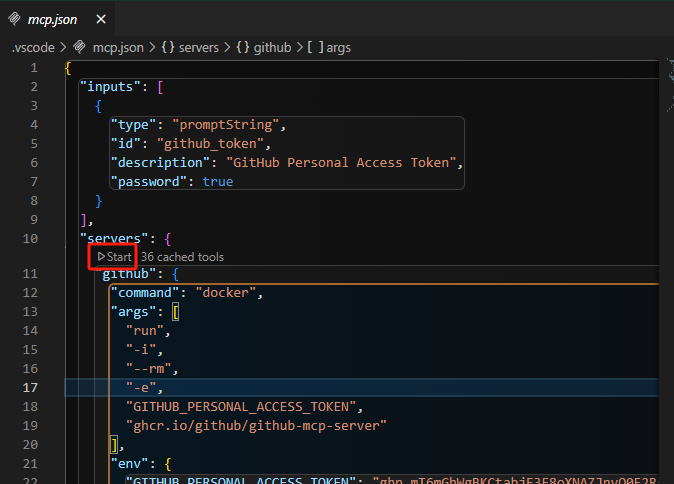Click "GITHUB_PERSONAL_ACCESS_TOKEN" string on line 18
This screenshot has height=484, width=674.
pyautogui.click(x=241, y=407)
